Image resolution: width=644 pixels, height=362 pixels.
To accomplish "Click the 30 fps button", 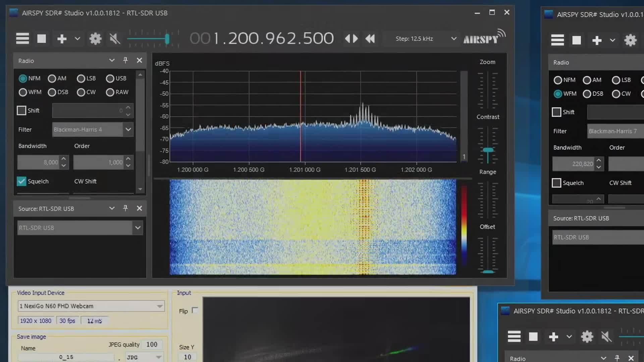I will pos(67,321).
